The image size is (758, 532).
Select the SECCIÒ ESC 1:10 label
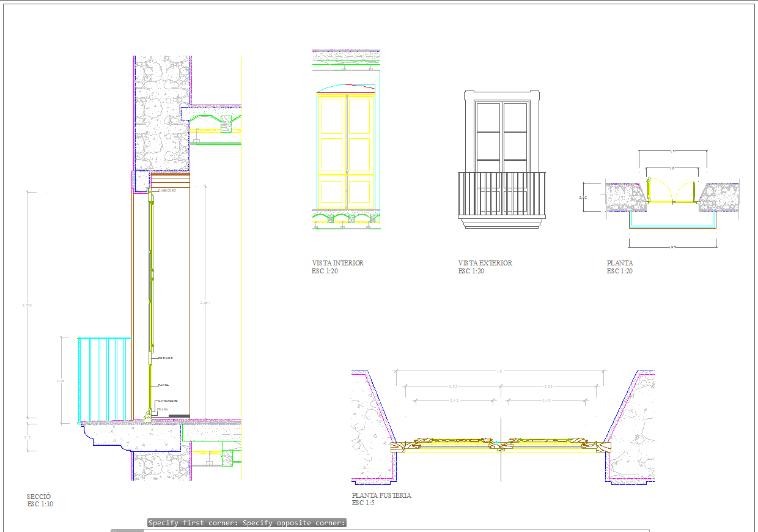pos(40,501)
